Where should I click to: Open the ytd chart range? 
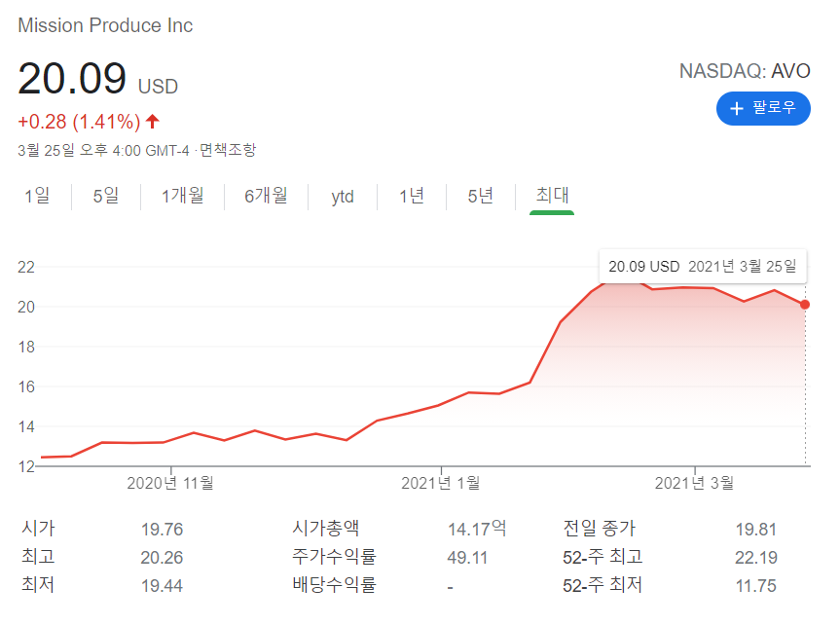343,197
